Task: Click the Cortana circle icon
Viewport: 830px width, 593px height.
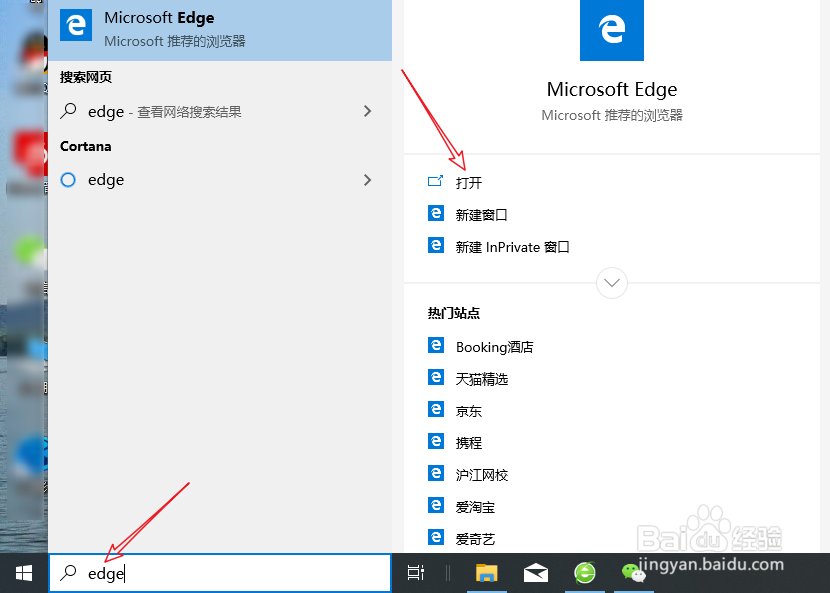Action: tap(68, 180)
